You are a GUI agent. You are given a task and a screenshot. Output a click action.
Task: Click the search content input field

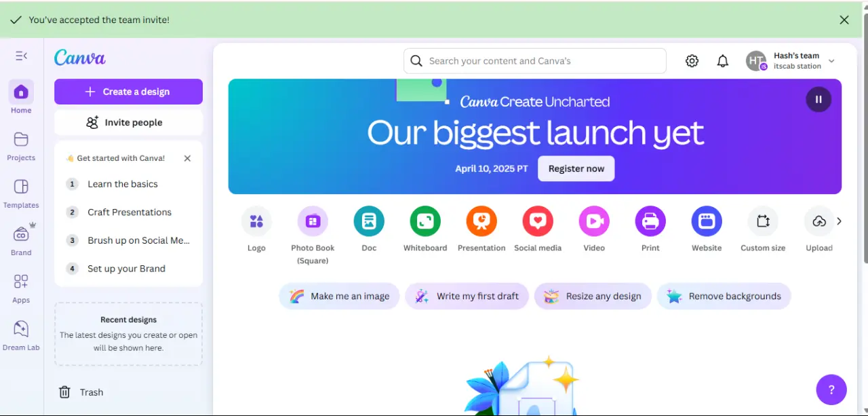535,61
